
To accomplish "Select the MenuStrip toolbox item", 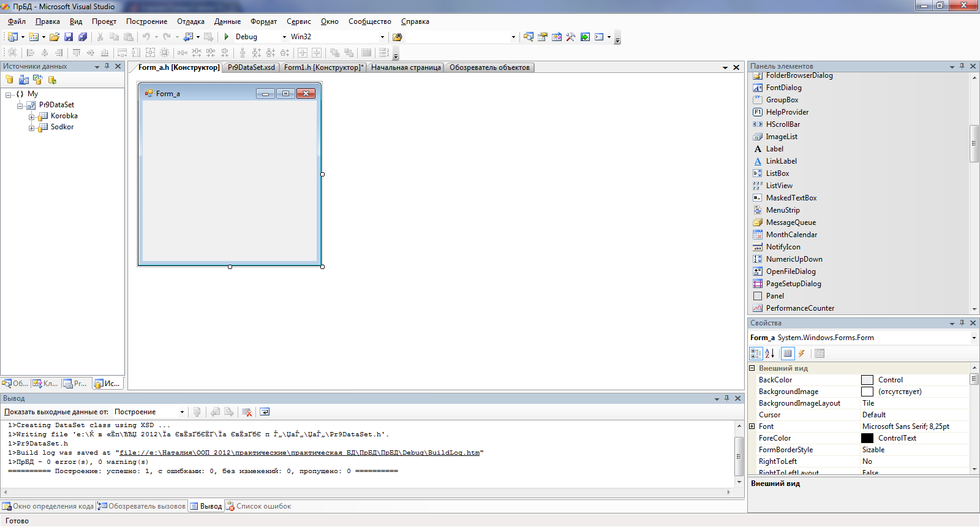I will [x=782, y=210].
